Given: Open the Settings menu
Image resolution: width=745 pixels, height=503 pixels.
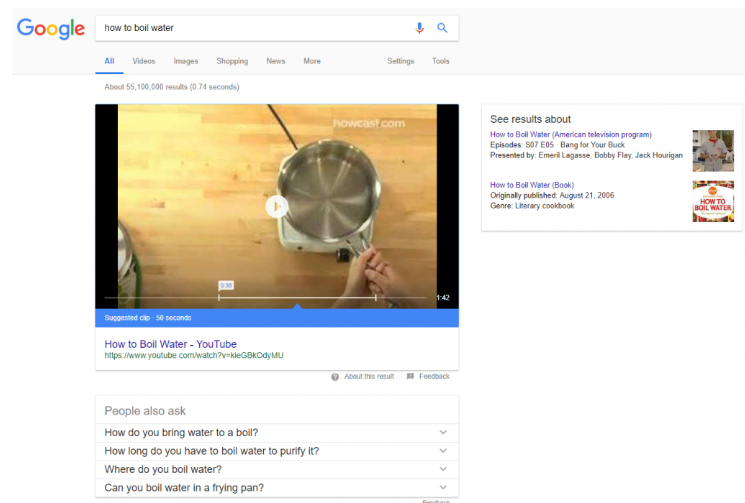Looking at the screenshot, I should point(401,61).
